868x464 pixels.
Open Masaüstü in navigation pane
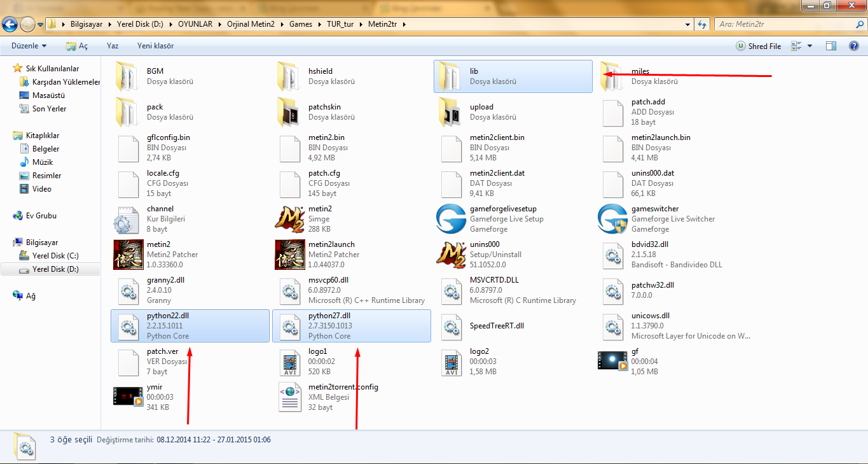(x=49, y=95)
